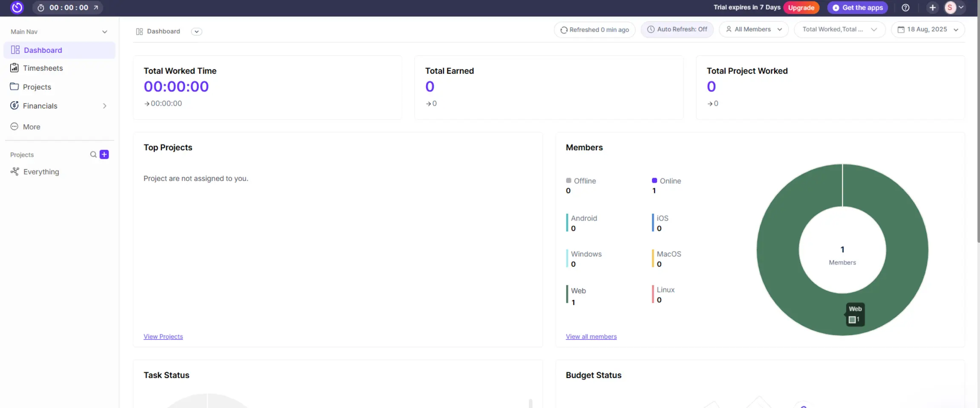The height and width of the screenshot is (408, 980).
Task: Click the Dashboard grid icon in sidebar
Action: 15,50
